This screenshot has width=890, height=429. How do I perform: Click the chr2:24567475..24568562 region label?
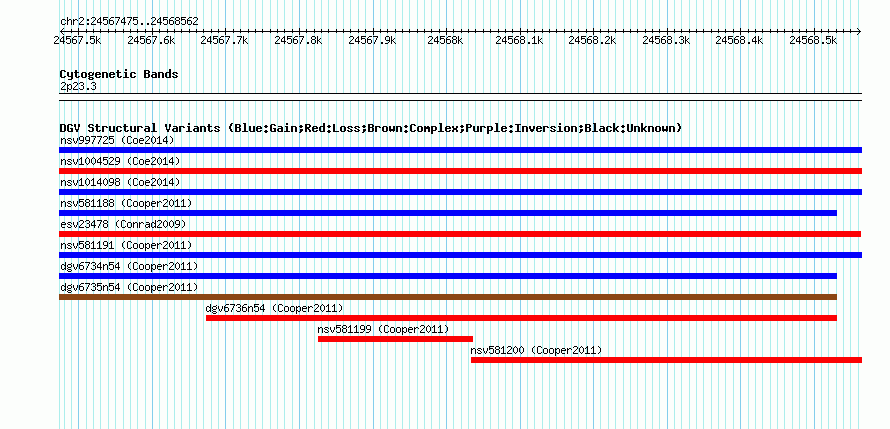pos(129,22)
